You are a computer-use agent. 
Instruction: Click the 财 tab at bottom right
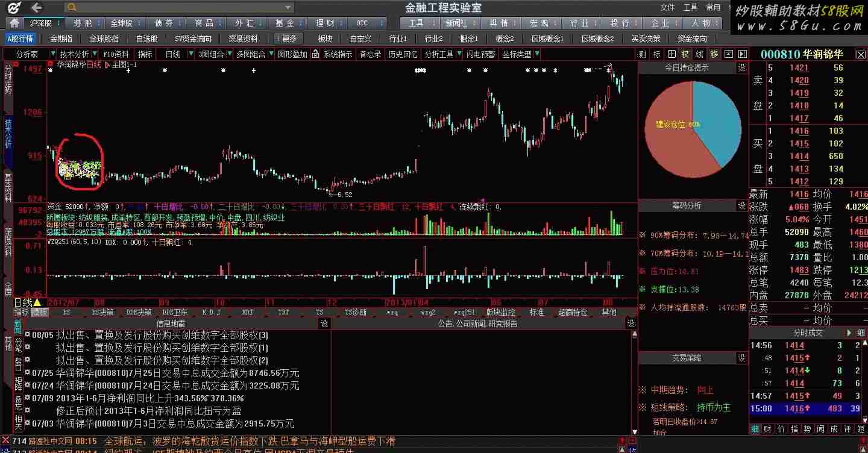pos(768,429)
